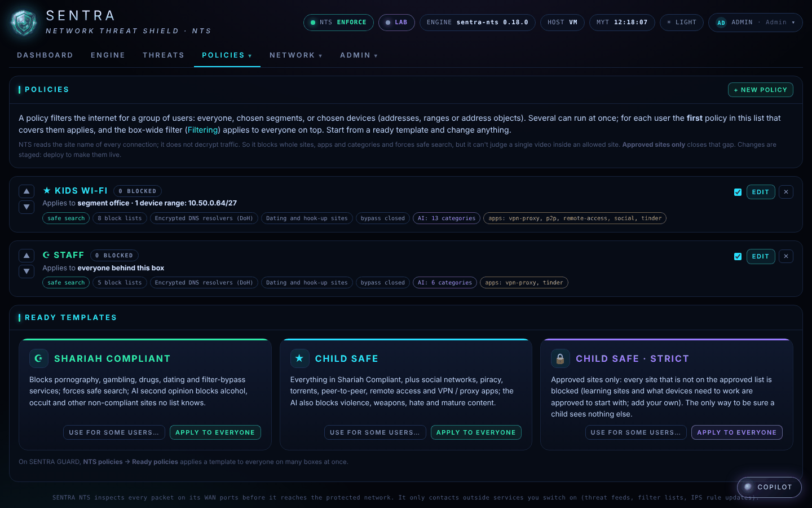The height and width of the screenshot is (508, 812).
Task: Open the COPILOT assistant
Action: click(x=769, y=487)
